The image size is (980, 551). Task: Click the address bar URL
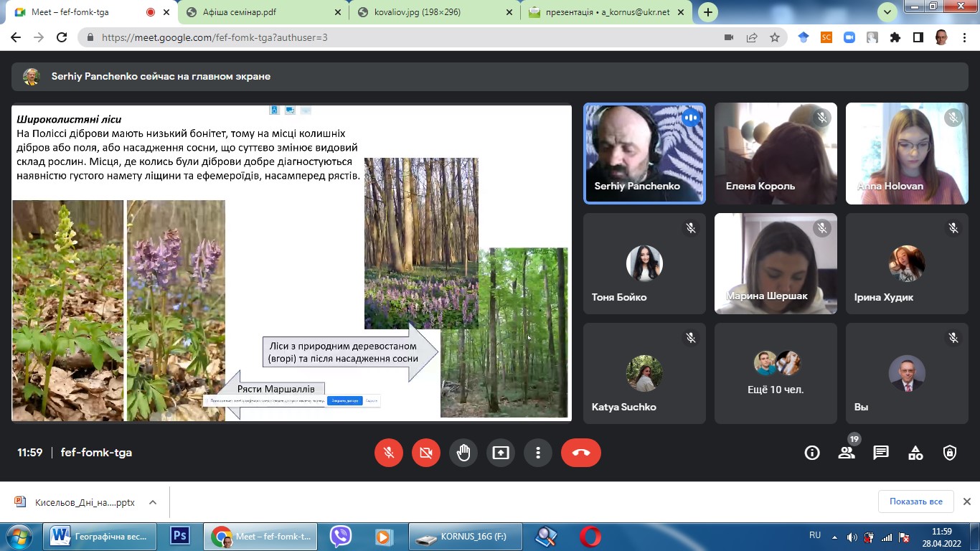[x=215, y=37]
